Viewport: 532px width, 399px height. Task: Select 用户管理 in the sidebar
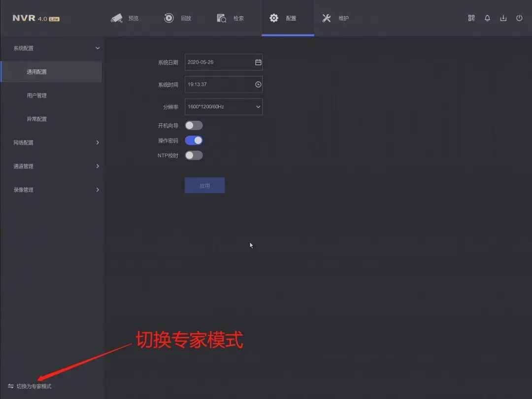pos(37,96)
